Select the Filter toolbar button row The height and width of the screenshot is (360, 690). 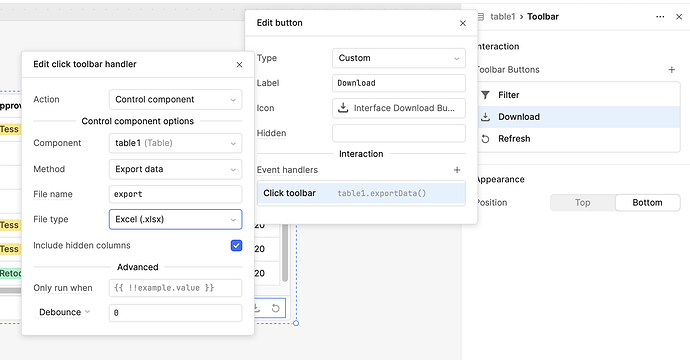point(579,95)
